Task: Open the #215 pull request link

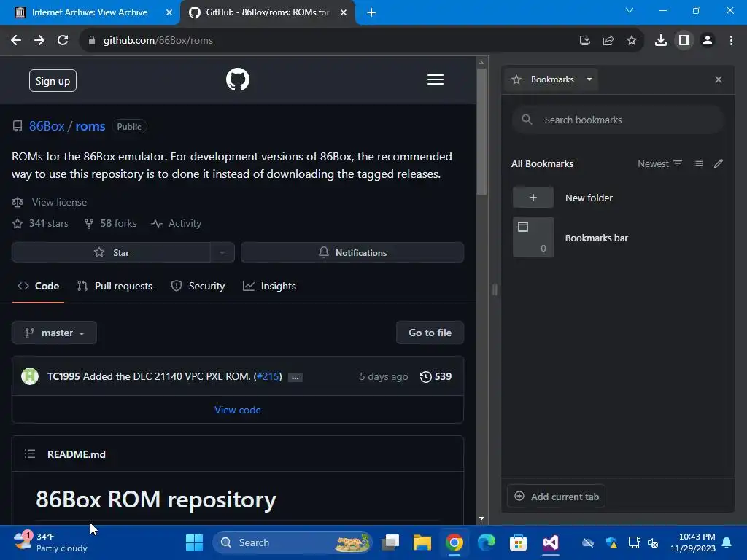Action: [268, 377]
